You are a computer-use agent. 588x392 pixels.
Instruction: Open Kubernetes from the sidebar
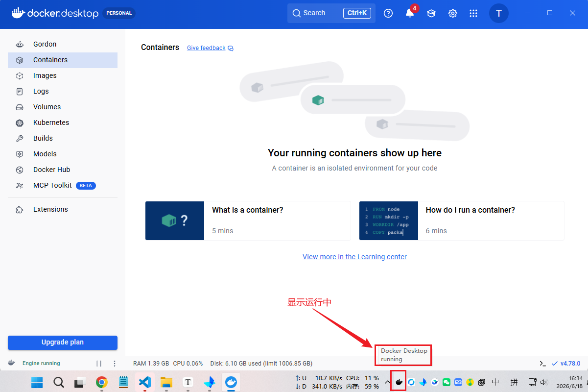point(63,122)
